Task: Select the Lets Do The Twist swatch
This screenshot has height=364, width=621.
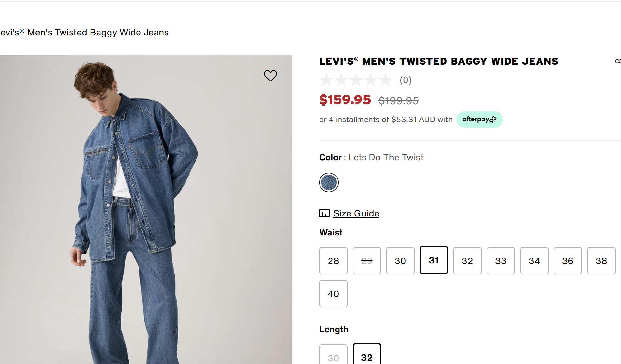Action: (329, 183)
